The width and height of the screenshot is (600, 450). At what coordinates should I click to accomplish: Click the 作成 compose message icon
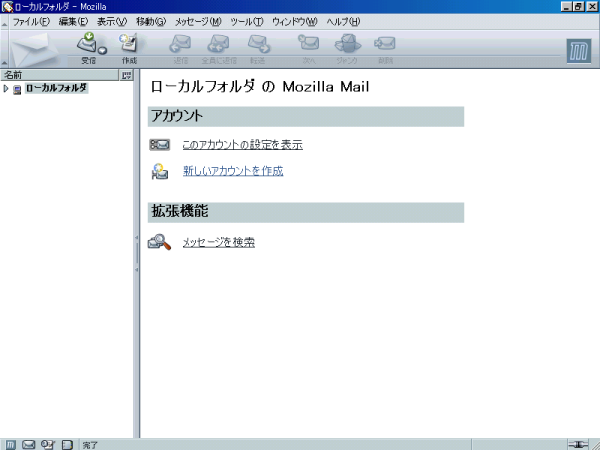[129, 43]
